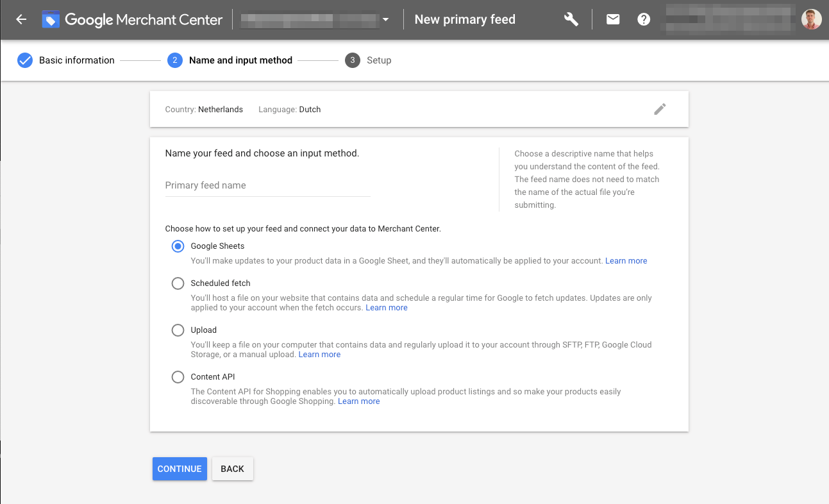Open Learn more for Google Sheets

point(626,261)
